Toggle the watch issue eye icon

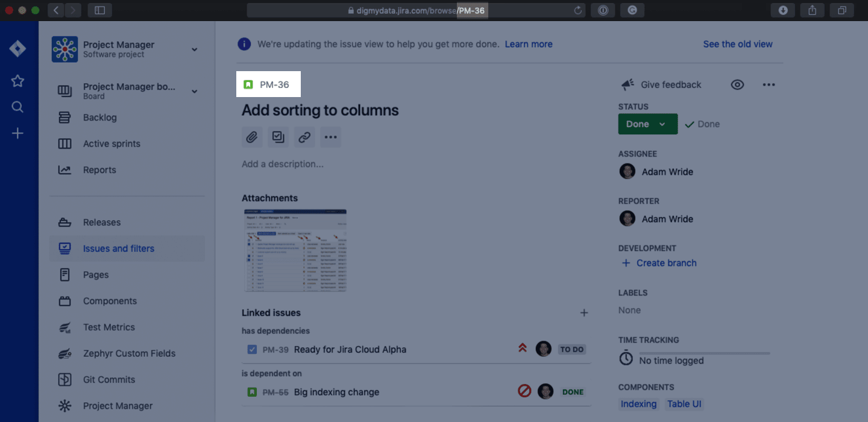coord(737,84)
